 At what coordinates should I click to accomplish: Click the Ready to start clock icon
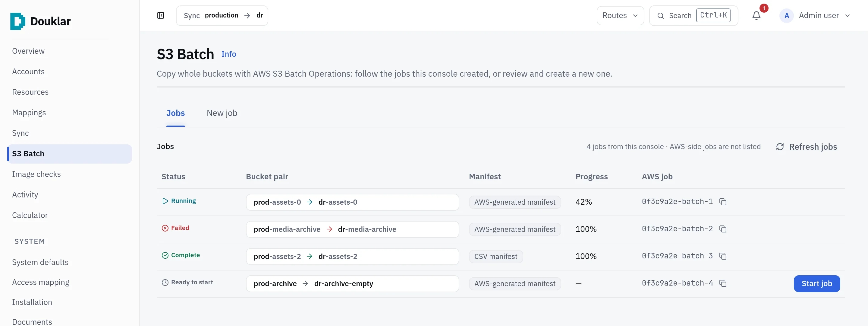coord(165,283)
